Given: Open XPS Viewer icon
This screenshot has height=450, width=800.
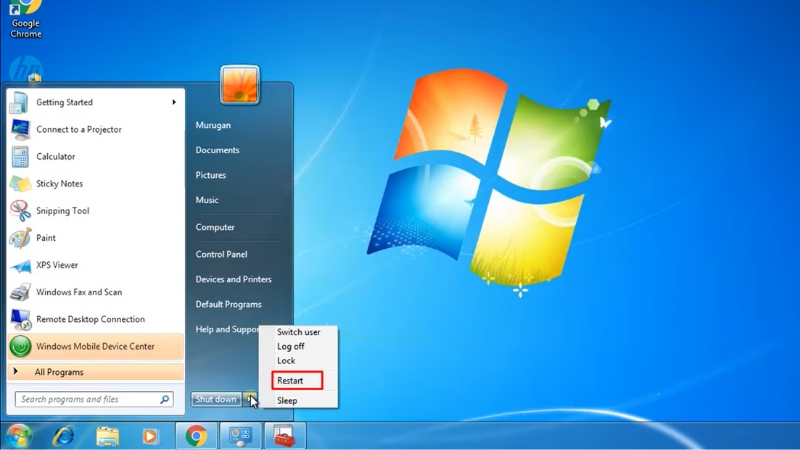Looking at the screenshot, I should [20, 265].
